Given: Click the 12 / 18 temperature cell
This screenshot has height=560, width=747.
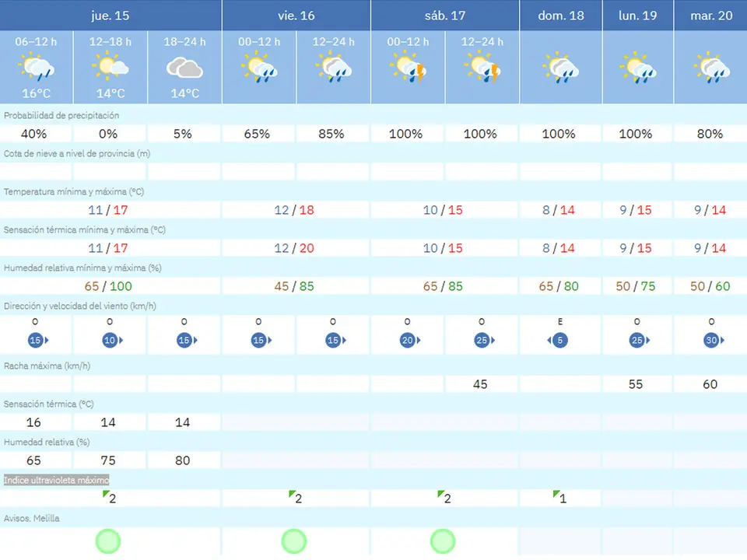Looking at the screenshot, I should 296,210.
